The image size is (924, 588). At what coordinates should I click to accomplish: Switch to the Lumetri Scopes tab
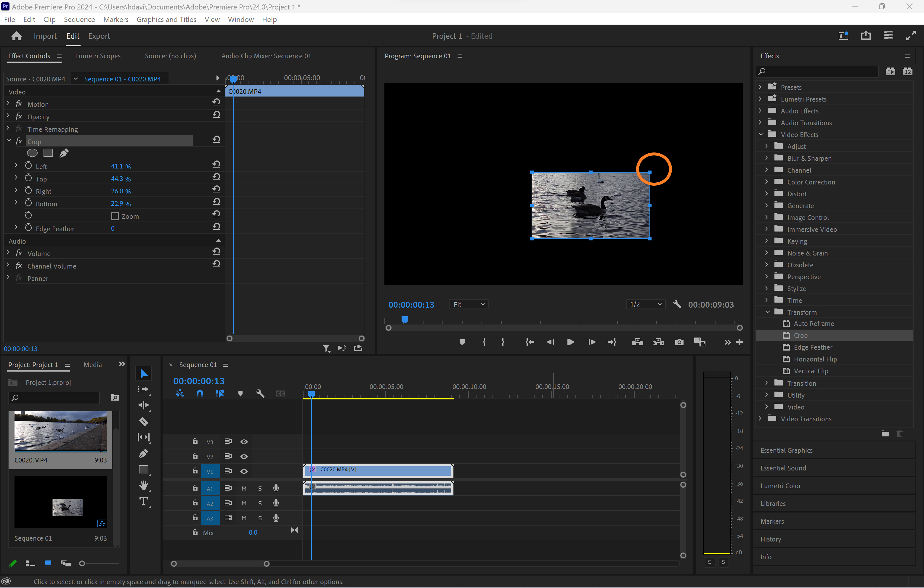point(97,56)
